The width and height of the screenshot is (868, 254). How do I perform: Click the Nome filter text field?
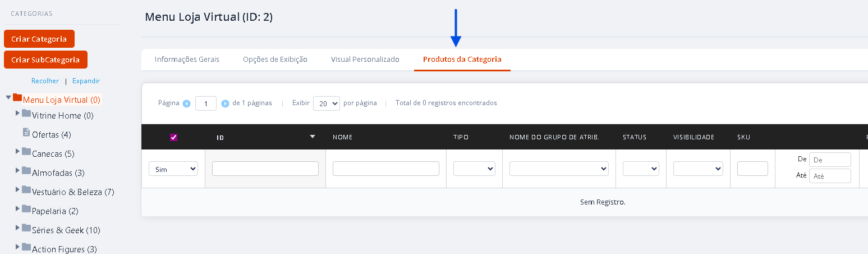pos(386,169)
